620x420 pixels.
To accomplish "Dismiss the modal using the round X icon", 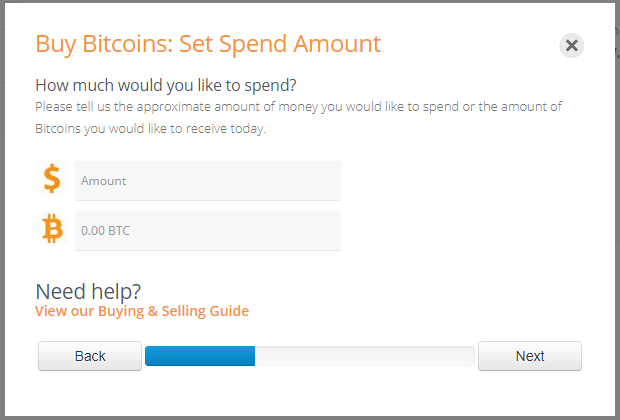I will [x=571, y=45].
